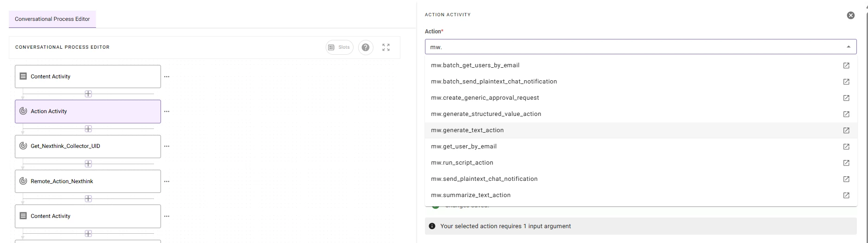Image resolution: width=868 pixels, height=243 pixels.
Task: Select the Remote_Action_Nexthink activity node
Action: pyautogui.click(x=88, y=181)
